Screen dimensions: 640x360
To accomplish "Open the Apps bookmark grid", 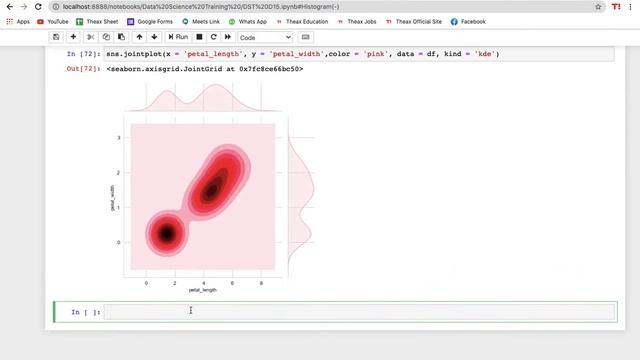I will pos(18,22).
